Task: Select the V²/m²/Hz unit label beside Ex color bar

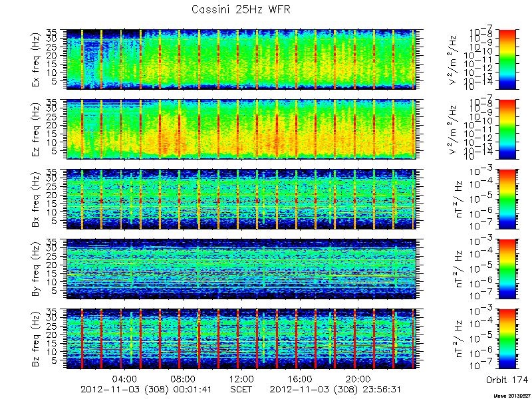Action: pos(454,60)
